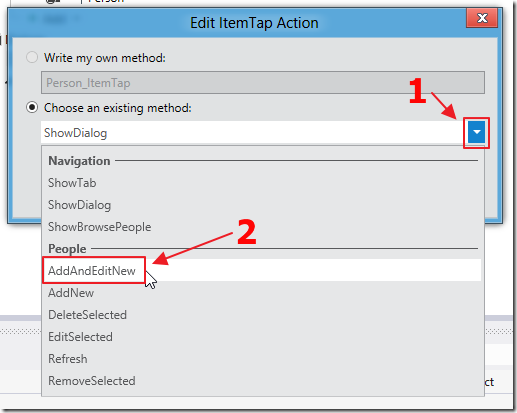Click the Navigation group header
Image resolution: width=517 pixels, height=413 pixels.
79,161
